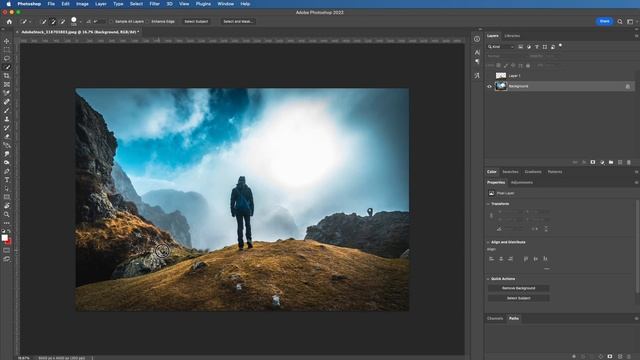The width and height of the screenshot is (640, 360).
Task: Align left edges in Properties panel
Action: click(x=491, y=259)
